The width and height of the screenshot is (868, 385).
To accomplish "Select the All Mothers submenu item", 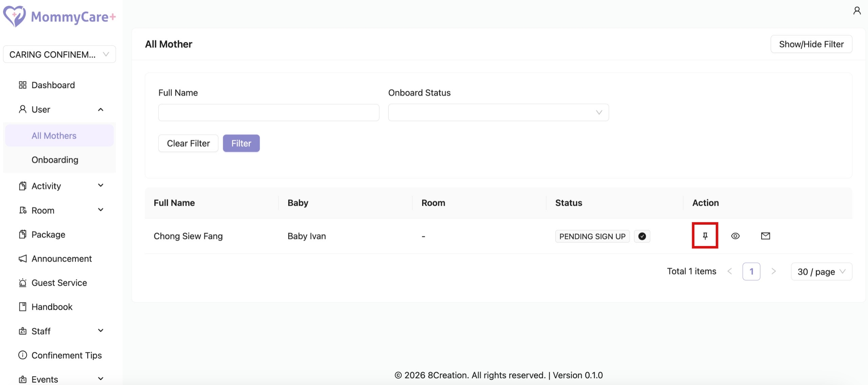I will (x=54, y=136).
